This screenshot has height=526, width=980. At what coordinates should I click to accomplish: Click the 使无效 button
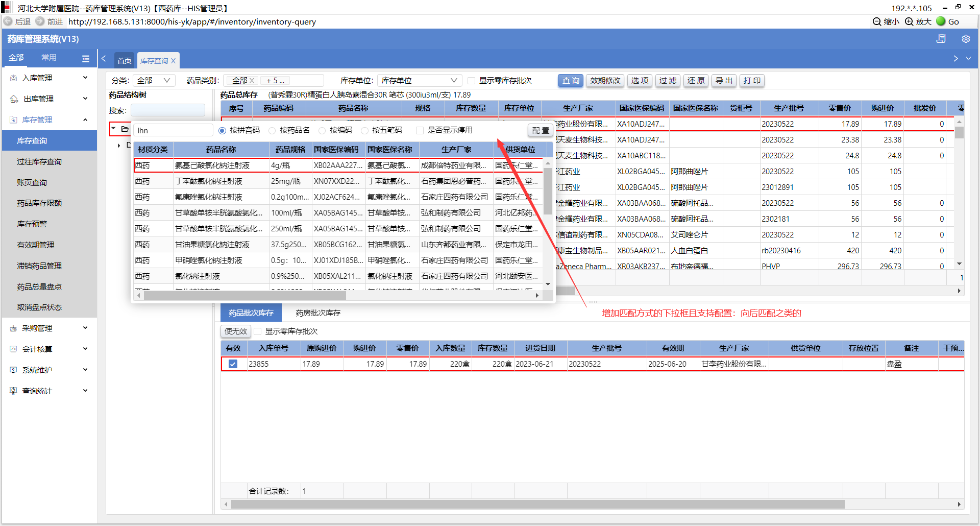point(236,331)
